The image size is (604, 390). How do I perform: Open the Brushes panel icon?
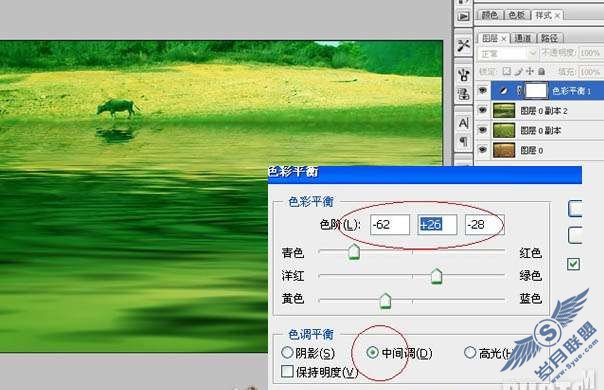pyautogui.click(x=463, y=75)
